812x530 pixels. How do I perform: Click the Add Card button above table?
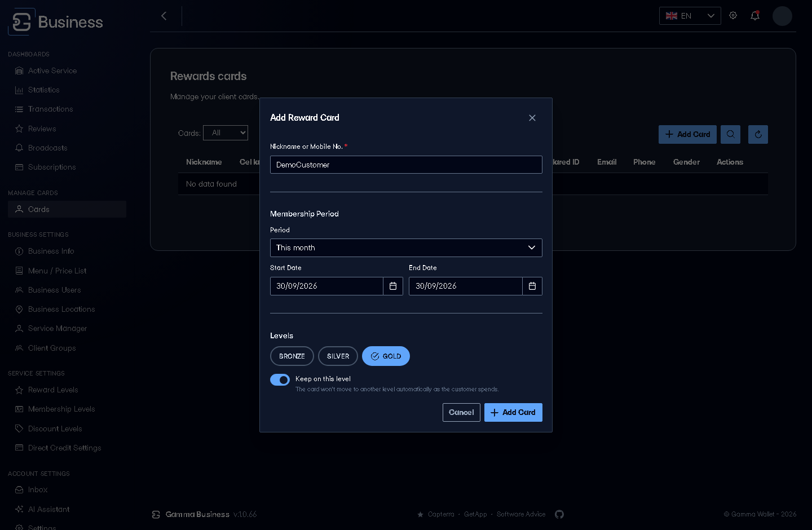point(687,134)
